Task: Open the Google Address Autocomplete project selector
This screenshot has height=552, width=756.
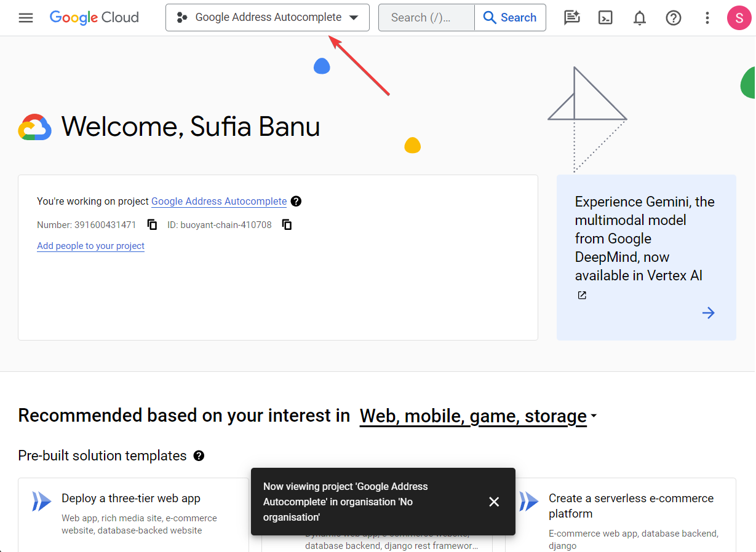Action: point(268,17)
